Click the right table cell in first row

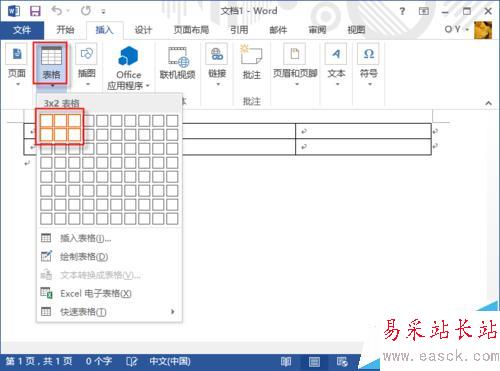pos(363,131)
